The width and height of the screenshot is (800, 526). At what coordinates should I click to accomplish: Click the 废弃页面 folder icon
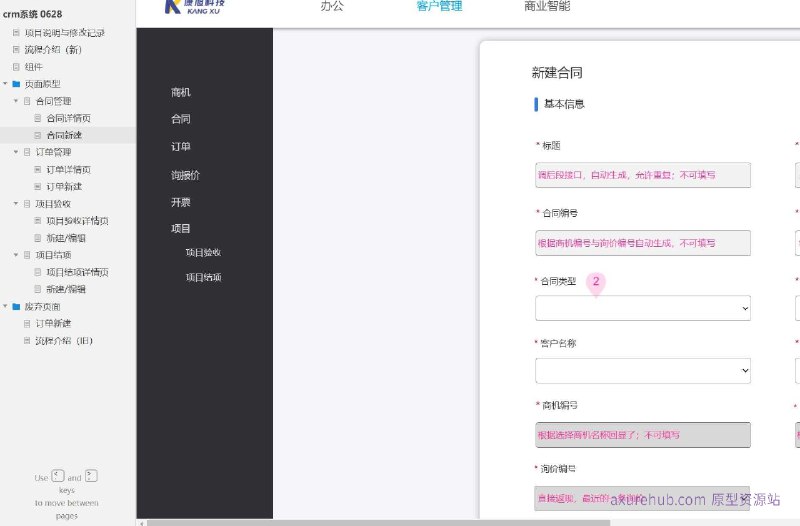[x=16, y=307]
